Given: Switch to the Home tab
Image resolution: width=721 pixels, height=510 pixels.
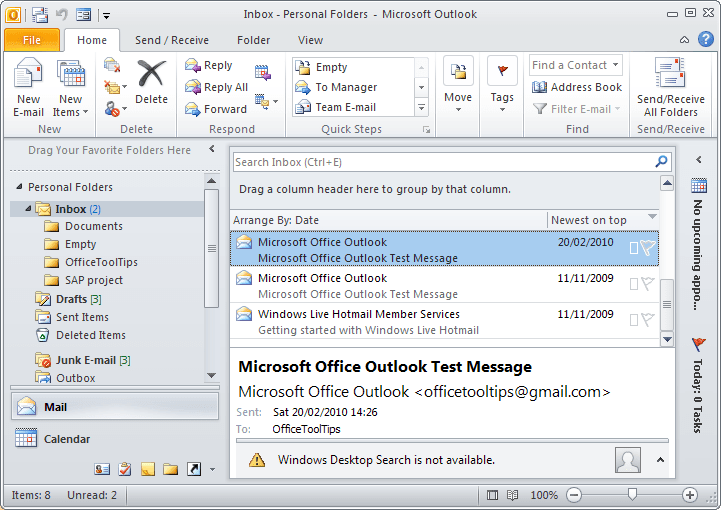Looking at the screenshot, I should point(92,40).
